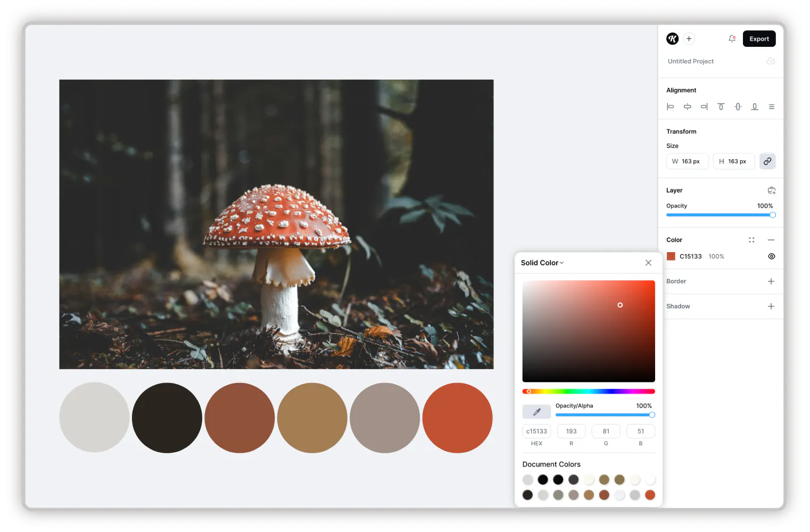Select horizontal center alignment

687,106
